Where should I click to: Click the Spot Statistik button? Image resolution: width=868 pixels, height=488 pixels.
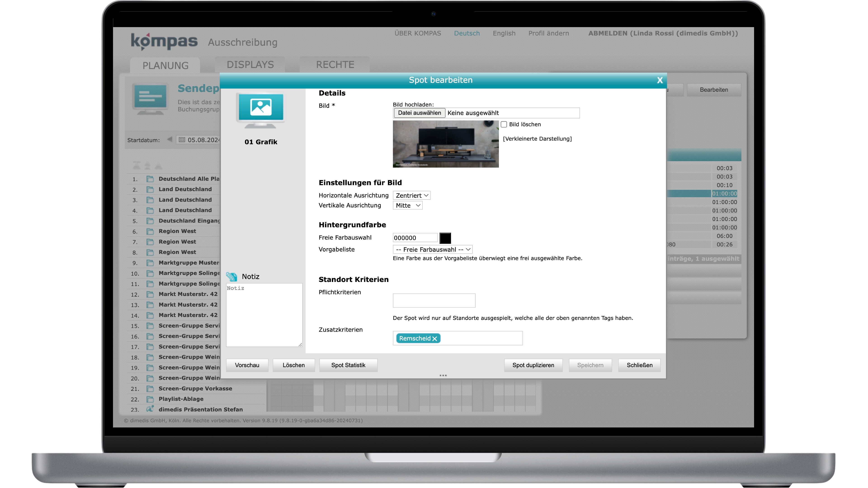[x=348, y=365]
